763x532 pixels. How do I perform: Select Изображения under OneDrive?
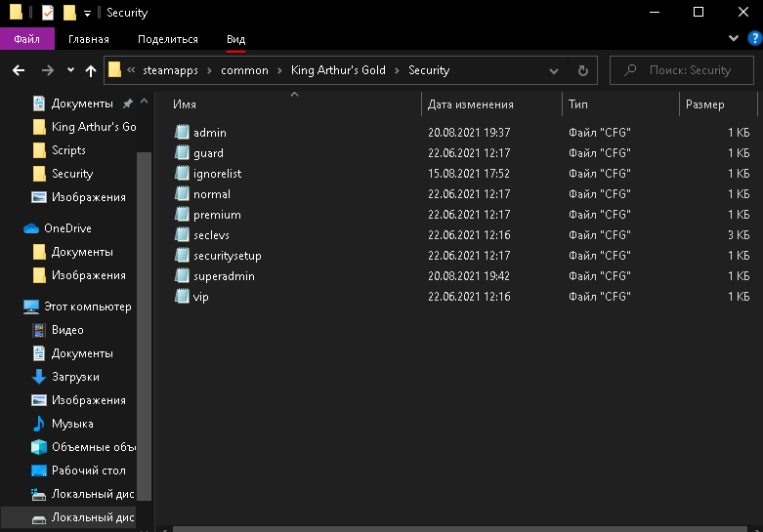(89, 275)
